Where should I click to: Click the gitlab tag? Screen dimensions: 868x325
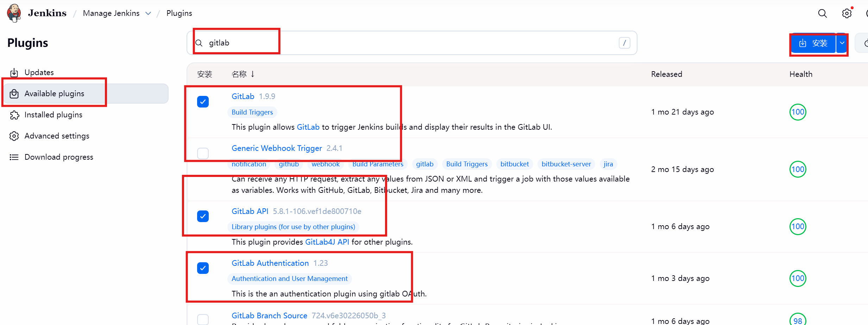tap(424, 164)
